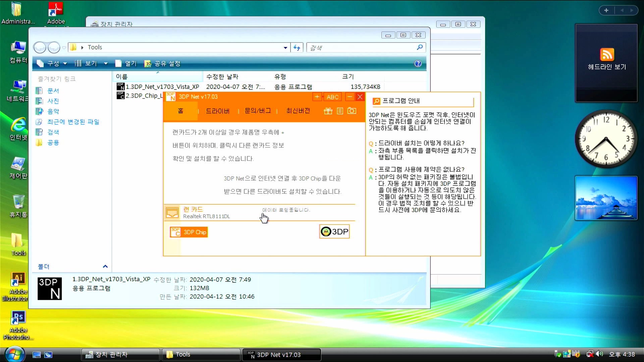This screenshot has width=644, height=362.
Task: Click the 3DP Chip button
Action: click(x=189, y=232)
